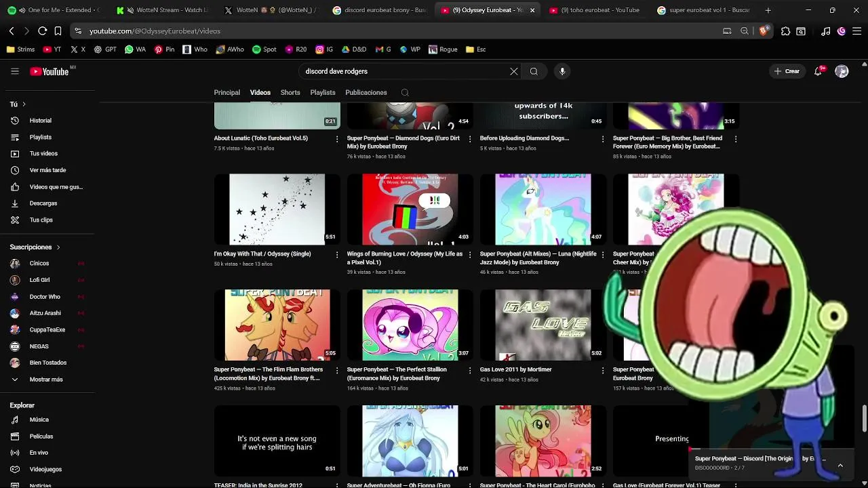Switch to the Shorts channel tab
This screenshot has height=488, width=868.
[x=290, y=92]
